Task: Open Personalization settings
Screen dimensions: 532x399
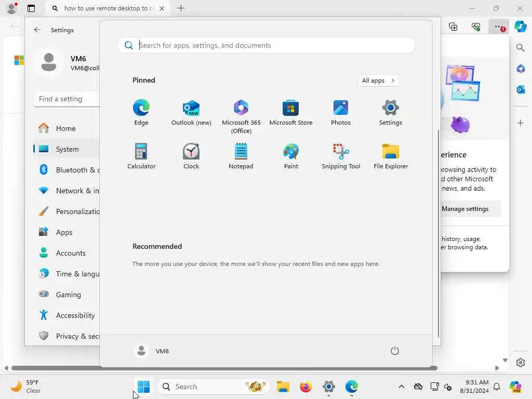Action: point(66,211)
